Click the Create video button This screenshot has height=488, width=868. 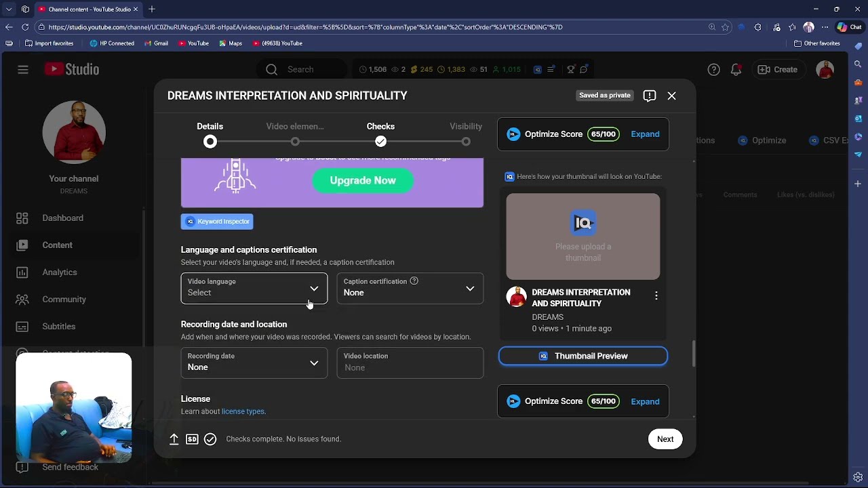778,69
